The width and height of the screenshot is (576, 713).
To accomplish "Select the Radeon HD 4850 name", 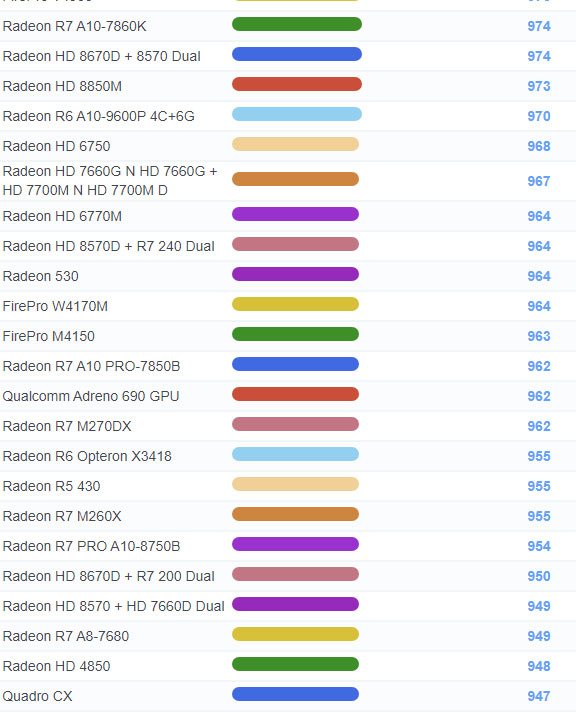I will (56, 667).
